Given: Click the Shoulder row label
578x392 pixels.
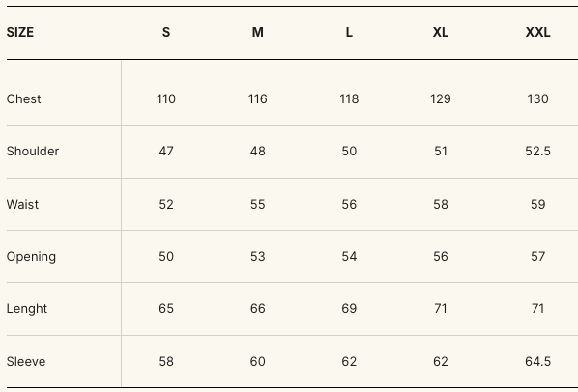Looking at the screenshot, I should point(33,152).
